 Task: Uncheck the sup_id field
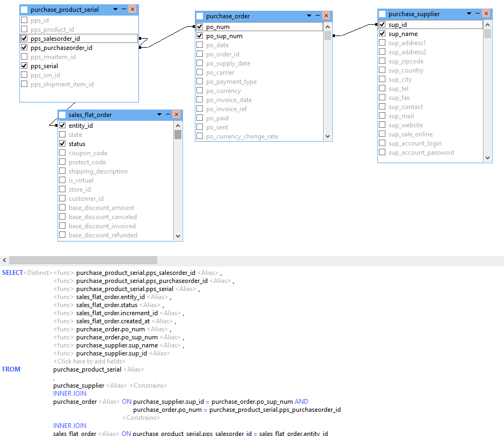382,24
